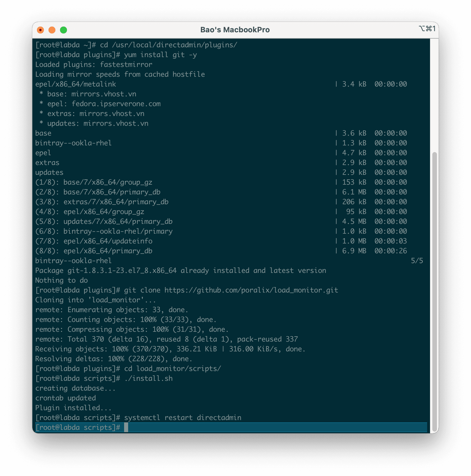The image size is (471, 476).
Task: Click the current prompt at the bottom
Action: pyautogui.click(x=78, y=428)
